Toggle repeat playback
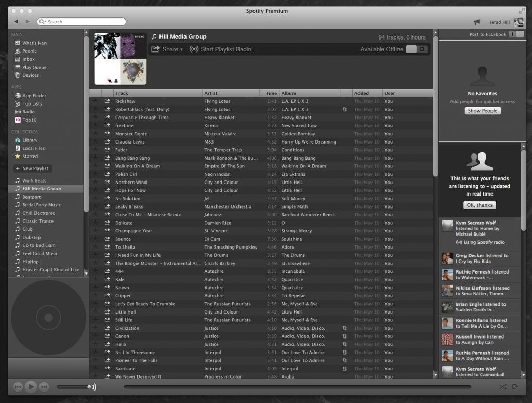 (515, 387)
